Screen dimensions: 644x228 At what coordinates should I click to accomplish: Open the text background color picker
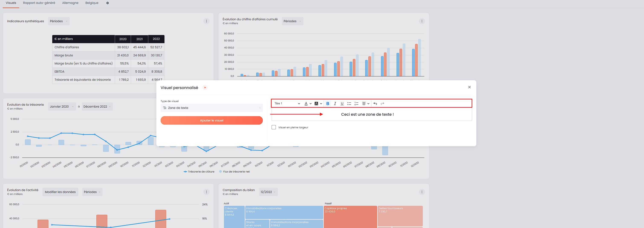(x=318, y=104)
